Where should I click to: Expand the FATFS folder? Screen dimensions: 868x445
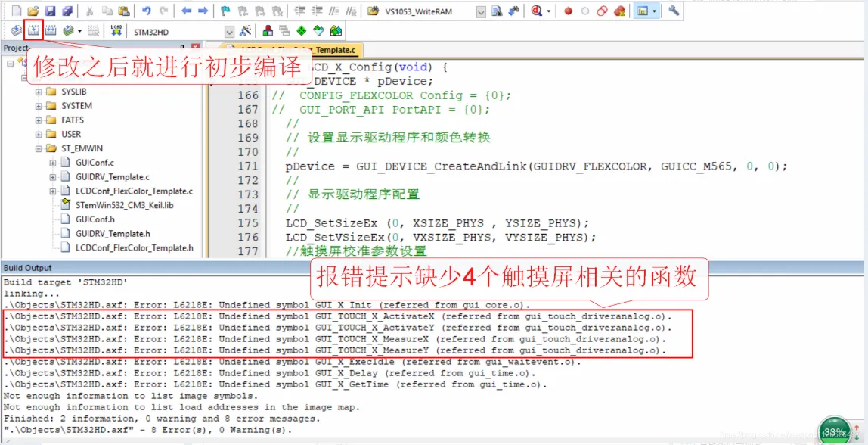click(x=39, y=120)
